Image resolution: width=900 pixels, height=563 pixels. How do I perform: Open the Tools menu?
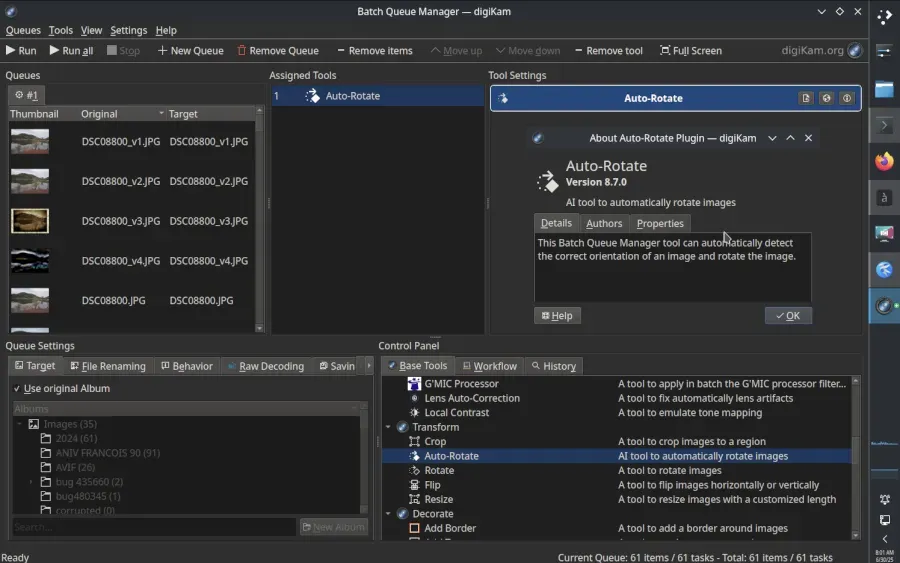pos(60,30)
